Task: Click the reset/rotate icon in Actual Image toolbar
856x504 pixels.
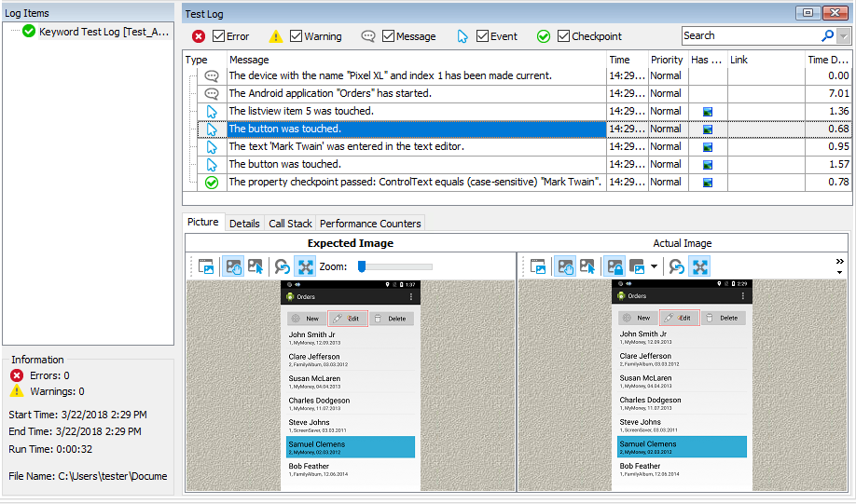Action: click(677, 266)
